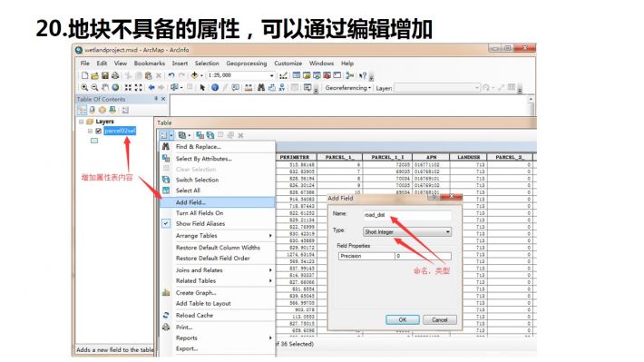Open the Georeferencing dropdown menu
The image size is (644, 362).
pos(348,88)
